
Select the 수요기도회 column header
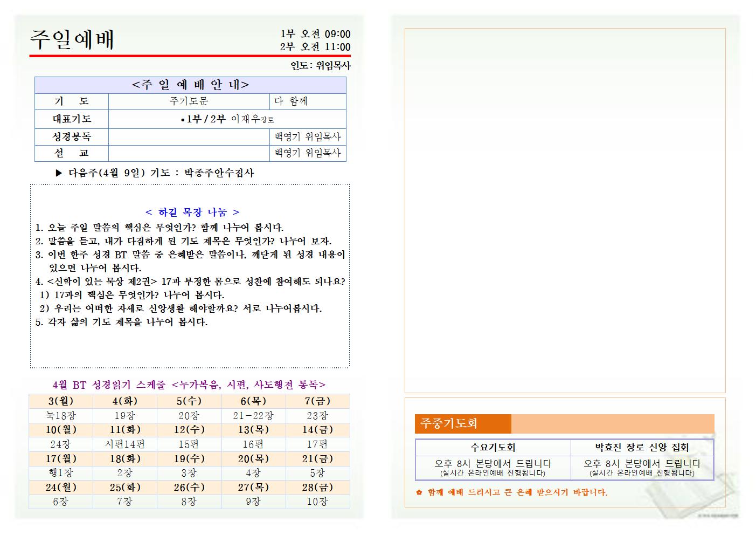493,448
